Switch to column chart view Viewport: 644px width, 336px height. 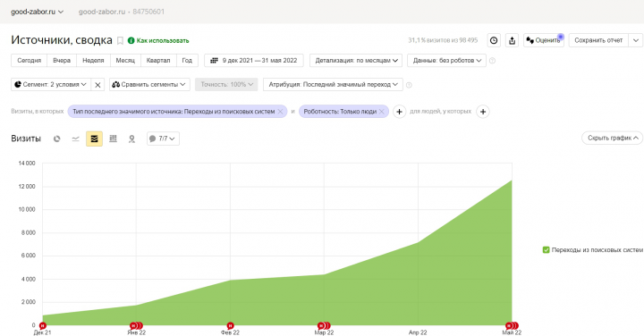pos(113,139)
